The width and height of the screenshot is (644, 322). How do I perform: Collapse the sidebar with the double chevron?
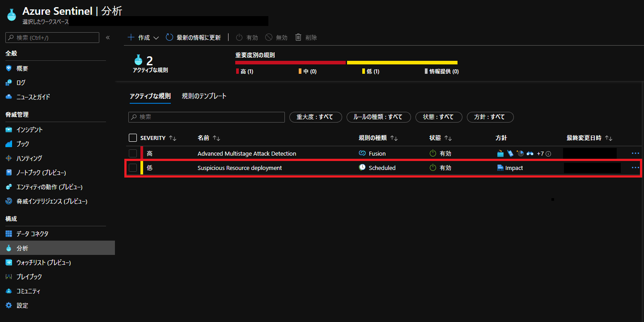[108, 38]
